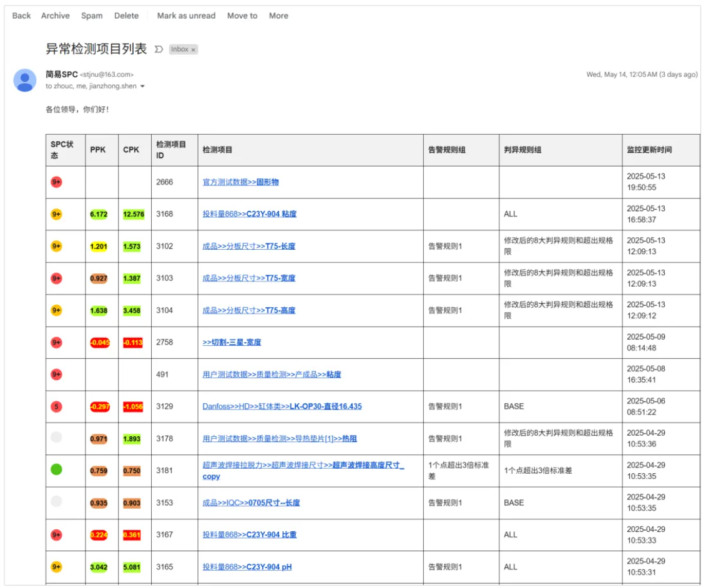Mark the email as unread
The height and width of the screenshot is (588, 706).
point(186,16)
